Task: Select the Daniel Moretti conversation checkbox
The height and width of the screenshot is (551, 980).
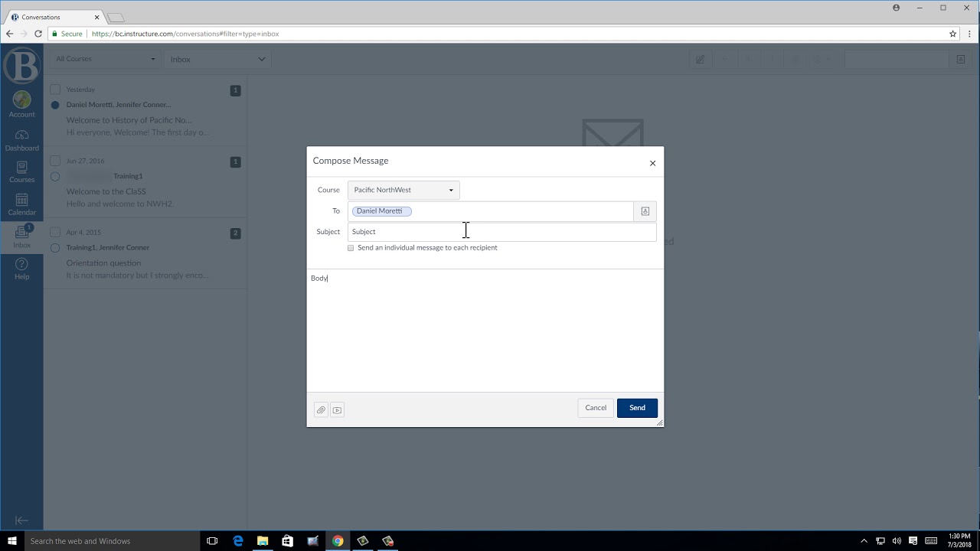Action: point(55,90)
